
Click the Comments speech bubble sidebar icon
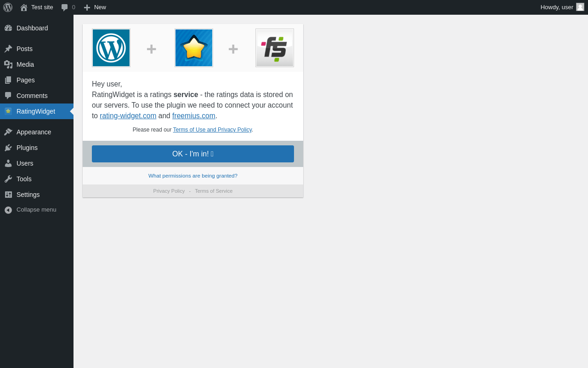point(8,96)
